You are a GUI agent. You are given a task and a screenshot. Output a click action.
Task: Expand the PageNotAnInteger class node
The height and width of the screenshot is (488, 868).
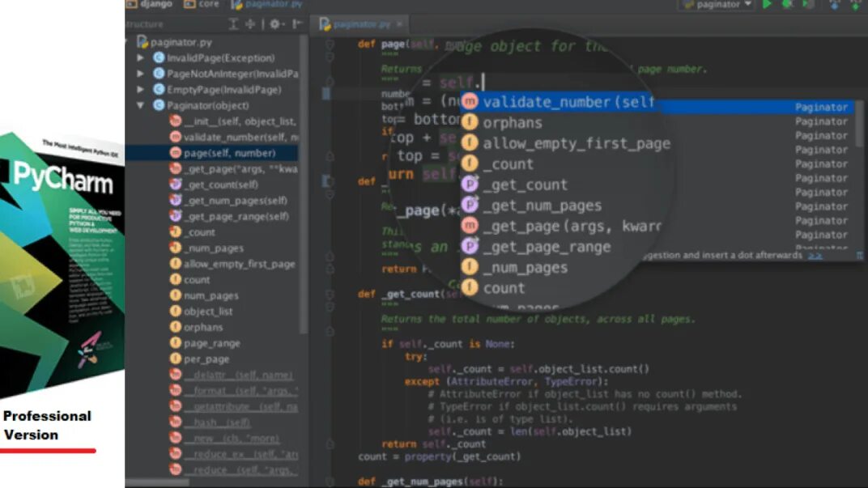pyautogui.click(x=141, y=74)
